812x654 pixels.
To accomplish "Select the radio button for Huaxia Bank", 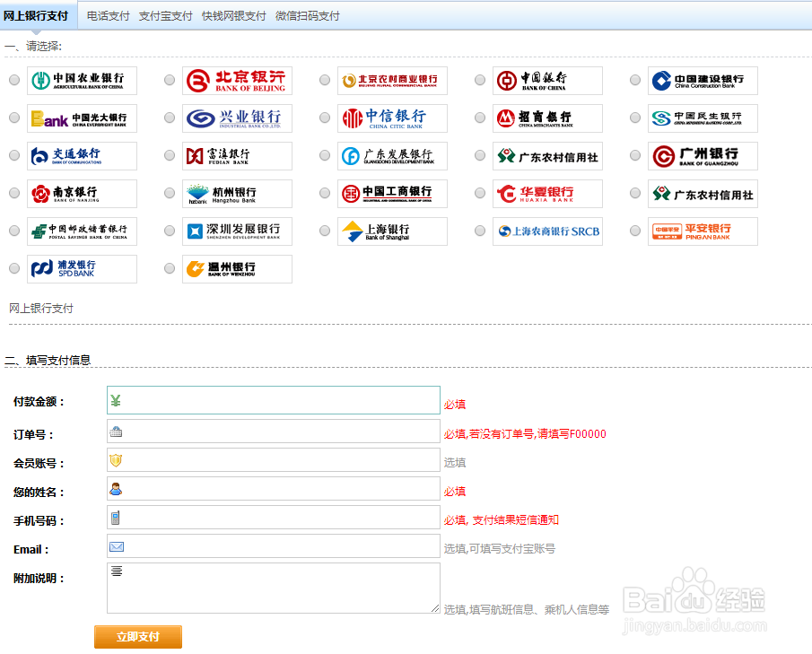I will point(480,193).
